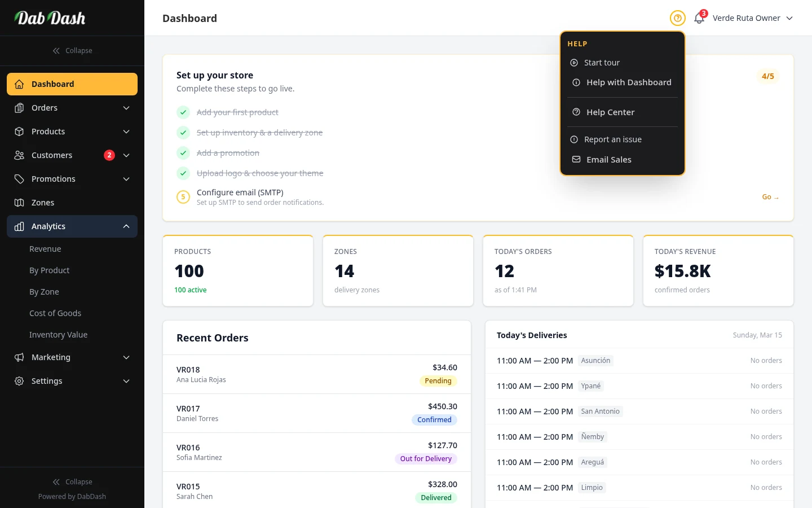The height and width of the screenshot is (508, 812).
Task: Select Start tour from Help menu
Action: (x=602, y=63)
